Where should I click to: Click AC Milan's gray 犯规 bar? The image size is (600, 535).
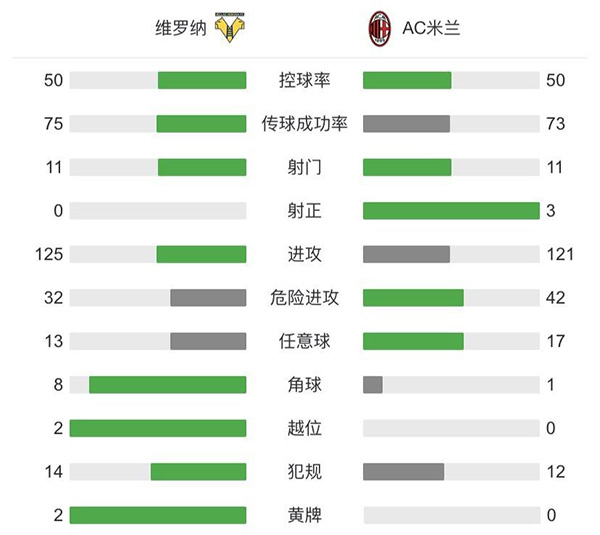[403, 471]
